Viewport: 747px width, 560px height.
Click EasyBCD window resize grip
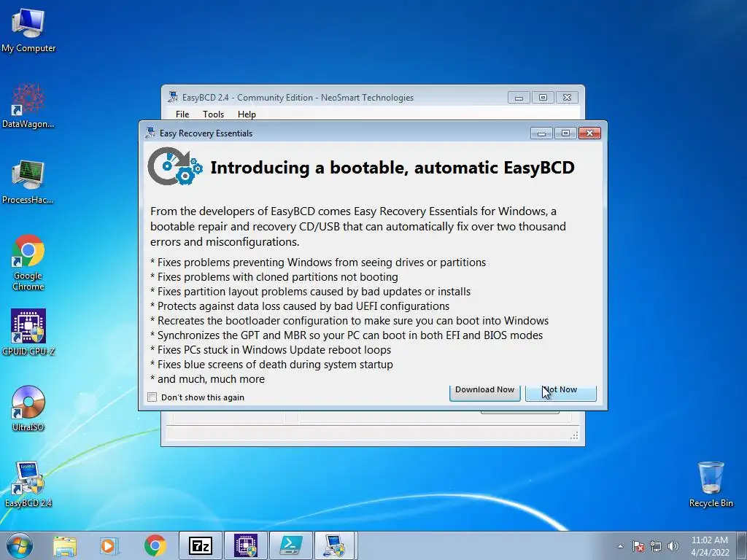tap(575, 435)
